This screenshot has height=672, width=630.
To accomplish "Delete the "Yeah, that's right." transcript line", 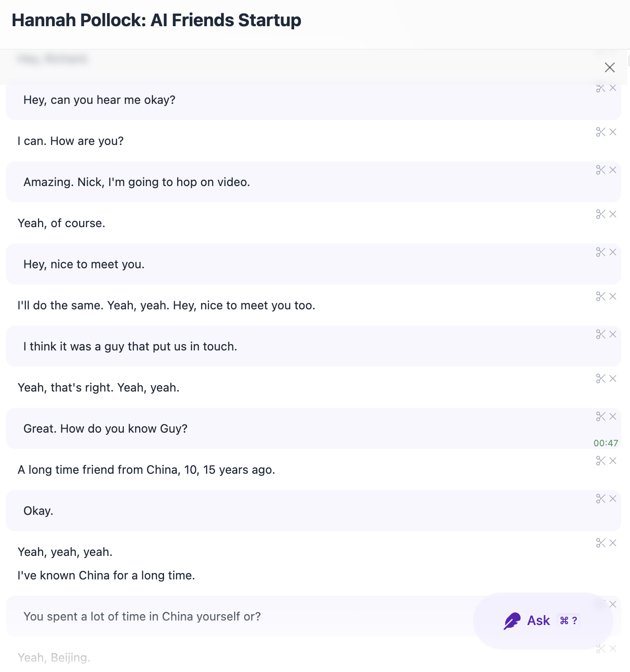I will click(x=613, y=378).
